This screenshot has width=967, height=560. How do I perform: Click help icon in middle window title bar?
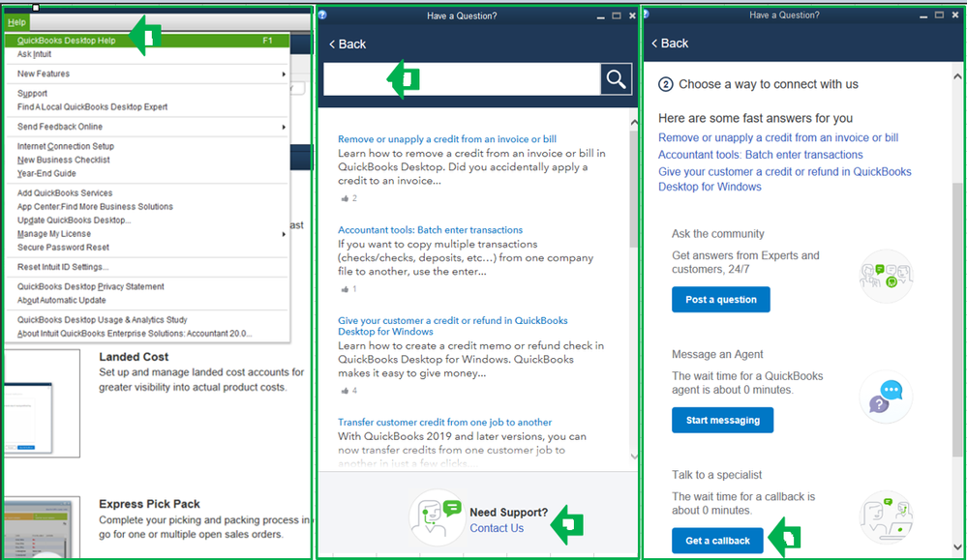(322, 15)
